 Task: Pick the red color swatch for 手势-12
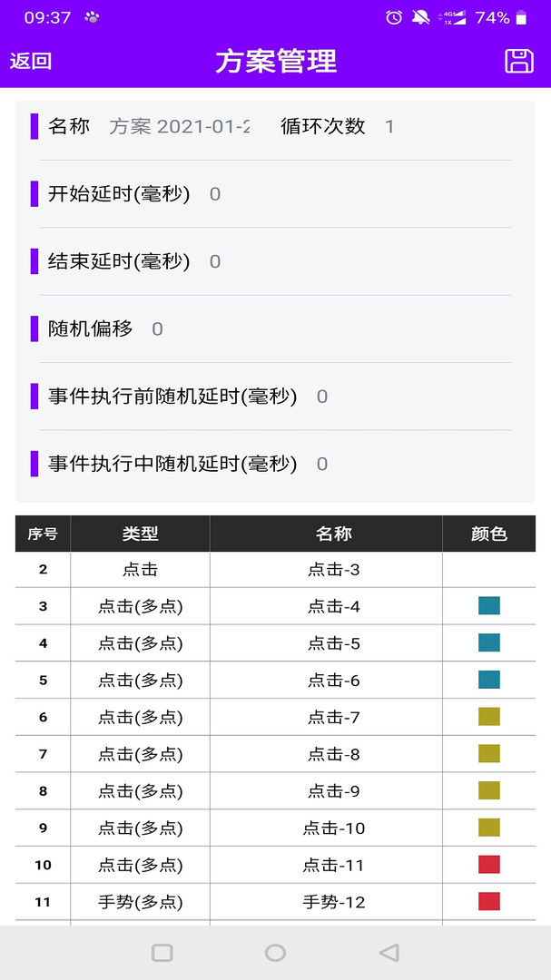tap(489, 901)
